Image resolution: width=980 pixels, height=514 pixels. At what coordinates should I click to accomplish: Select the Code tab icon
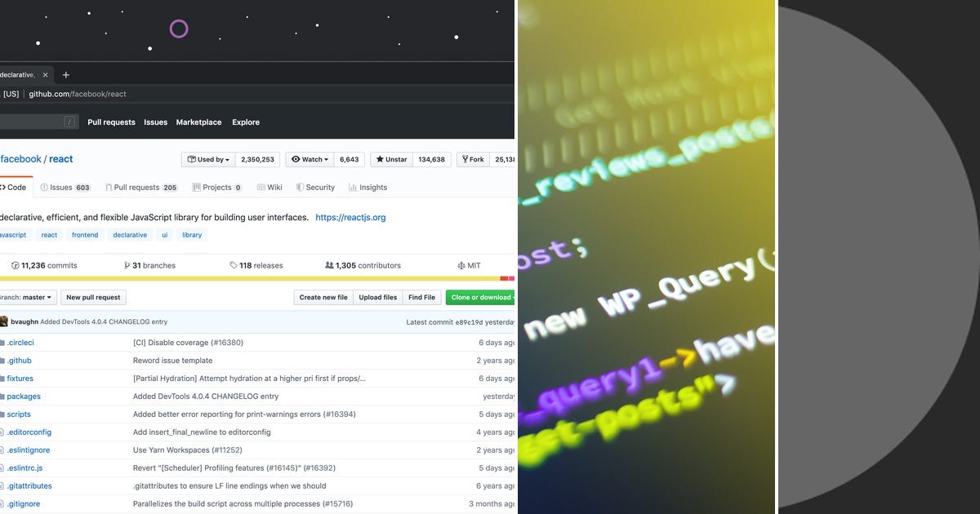5,187
